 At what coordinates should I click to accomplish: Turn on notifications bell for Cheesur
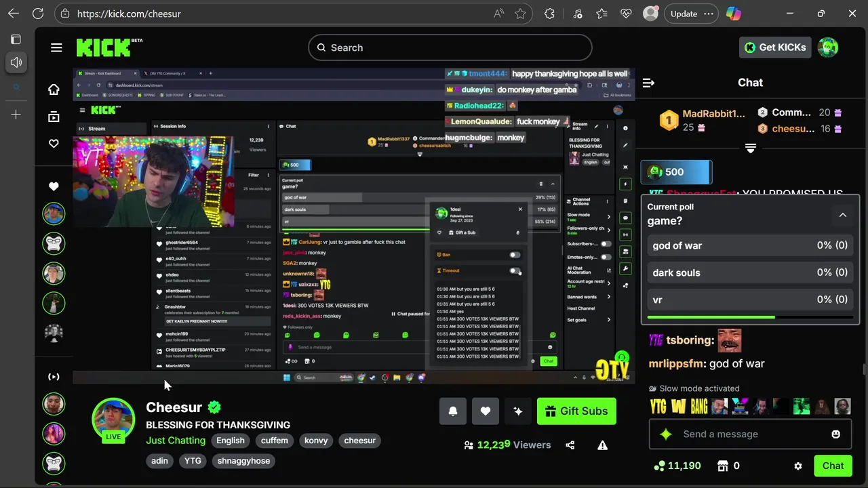coord(453,411)
